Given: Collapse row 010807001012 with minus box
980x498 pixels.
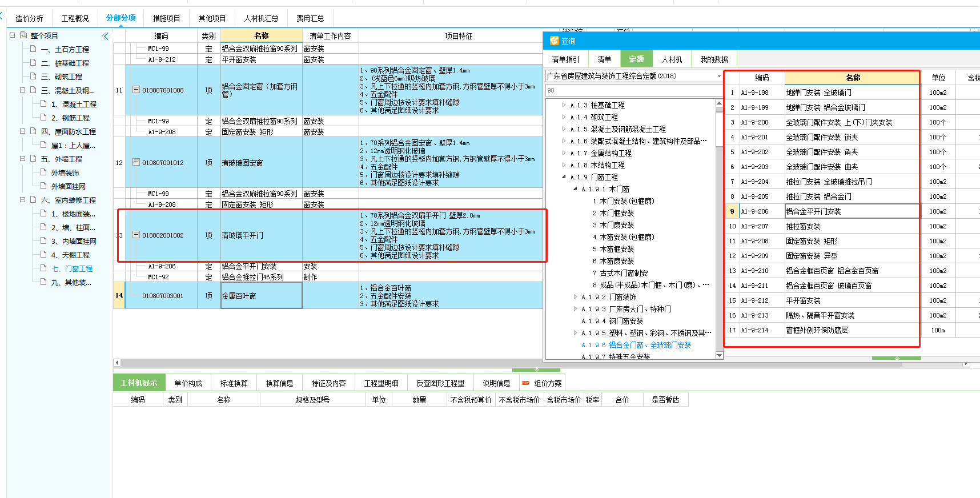Looking at the screenshot, I should click(x=136, y=162).
